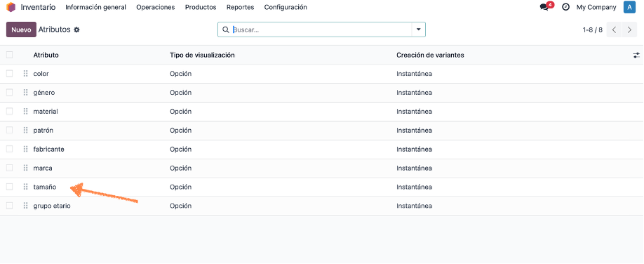Image resolution: width=644 pixels, height=264 pixels.
Task: Open the fabricante attribute record
Action: [49, 150]
